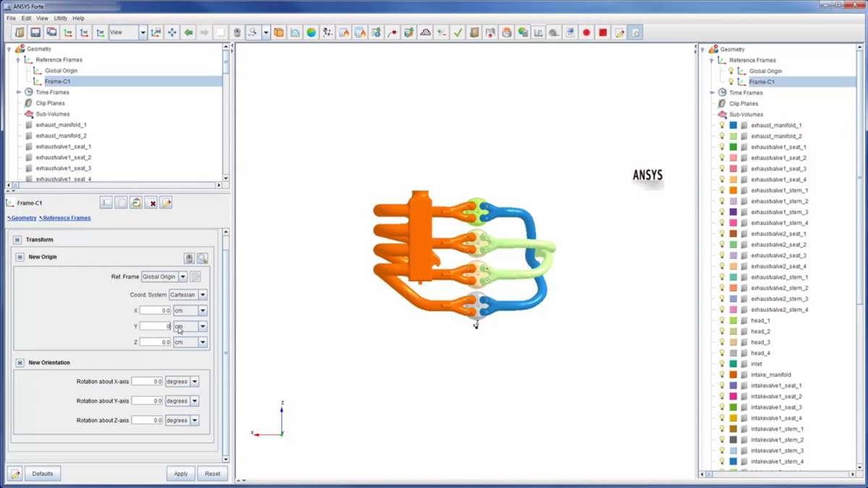Click the zoom magnifier toolbar icon
This screenshot has width=868, height=488.
(252, 33)
